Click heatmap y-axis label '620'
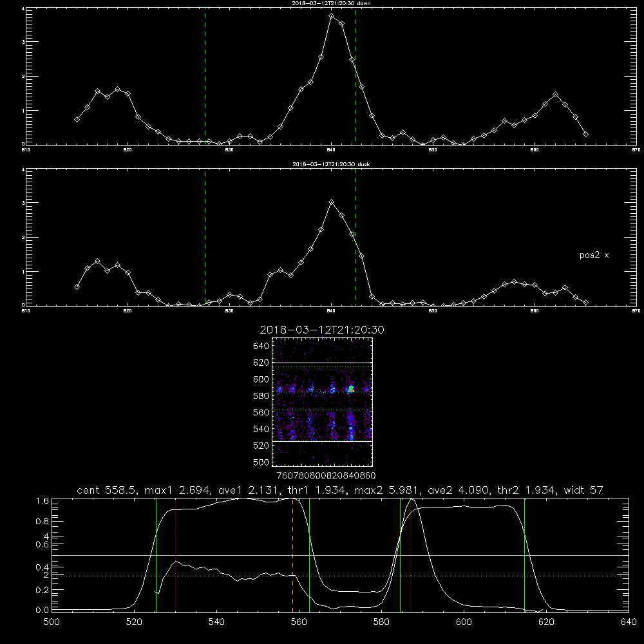Screen dimensions: 644x644 point(261,363)
